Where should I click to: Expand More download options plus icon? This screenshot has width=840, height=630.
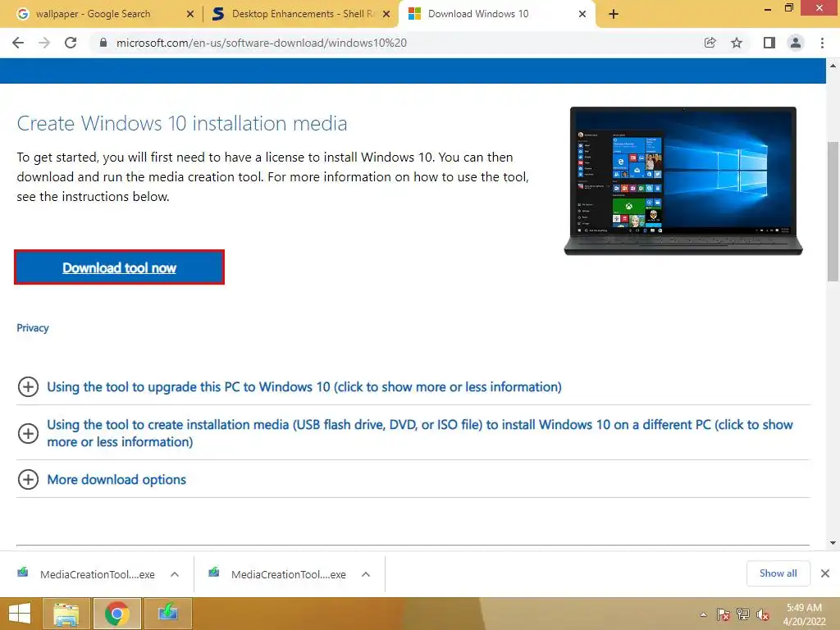click(28, 479)
